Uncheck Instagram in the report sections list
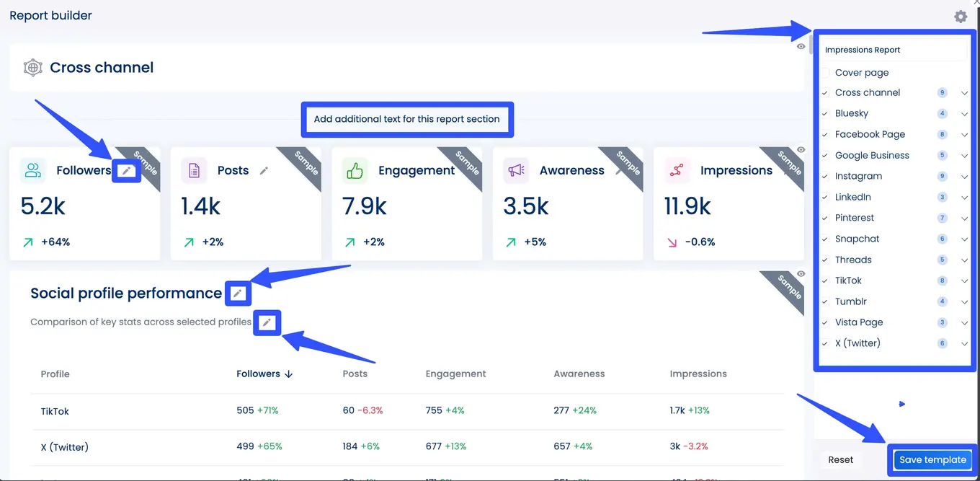This screenshot has width=980, height=481. [826, 177]
